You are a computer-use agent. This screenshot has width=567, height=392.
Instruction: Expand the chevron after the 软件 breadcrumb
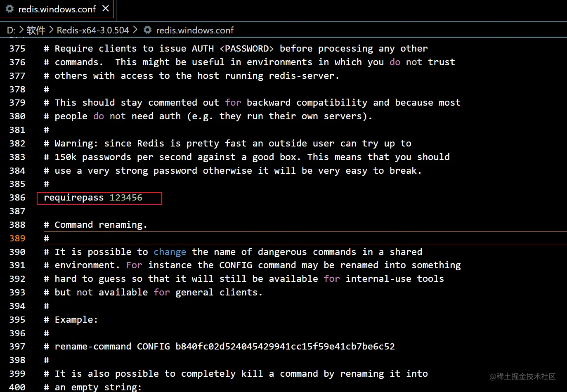[51, 30]
